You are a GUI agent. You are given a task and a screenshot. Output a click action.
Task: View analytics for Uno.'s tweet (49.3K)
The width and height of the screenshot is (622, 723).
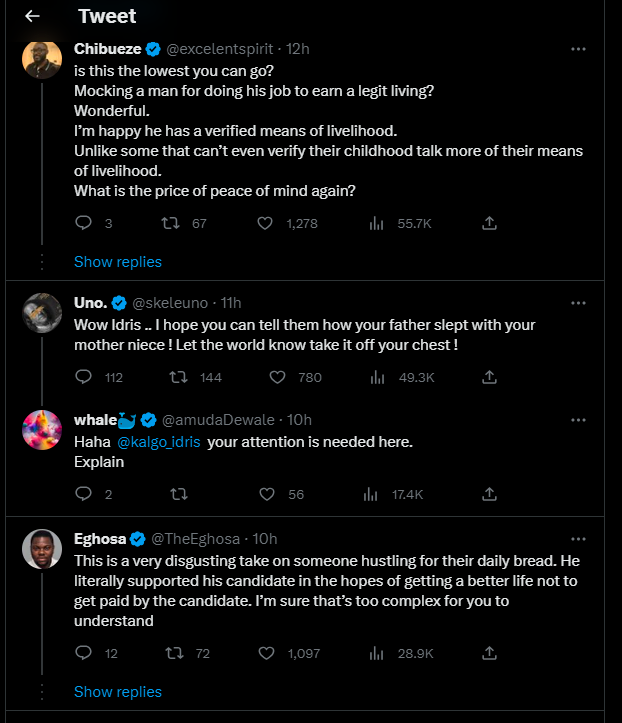(377, 377)
